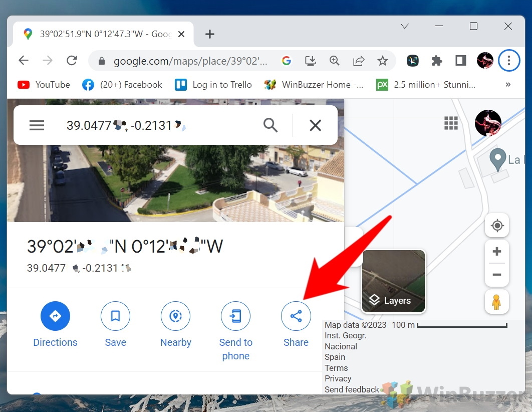Open the Privacy link
Screen dimensions: 532x412
338,378
